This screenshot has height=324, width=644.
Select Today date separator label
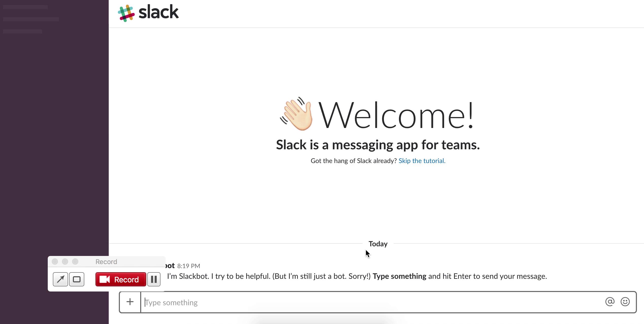[378, 244]
